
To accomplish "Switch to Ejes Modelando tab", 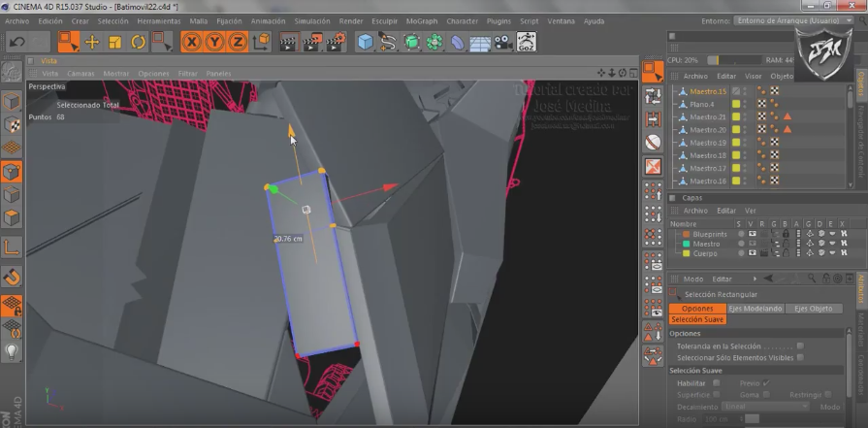I will [x=755, y=309].
